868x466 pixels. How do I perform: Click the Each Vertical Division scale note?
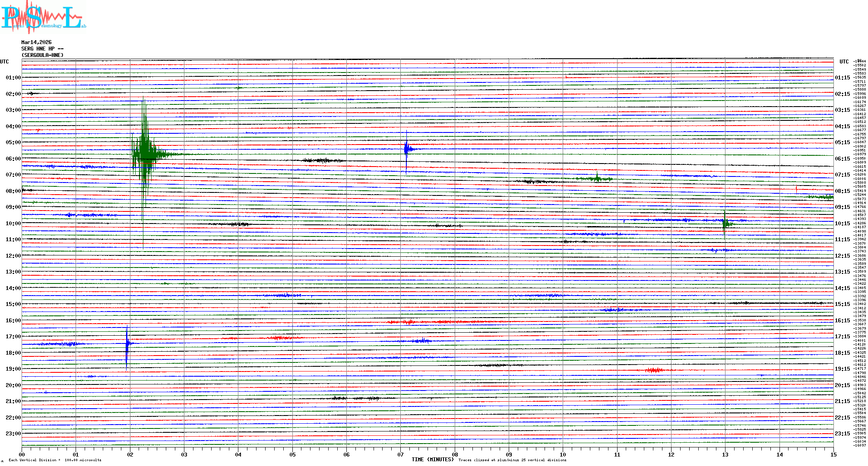[55, 460]
